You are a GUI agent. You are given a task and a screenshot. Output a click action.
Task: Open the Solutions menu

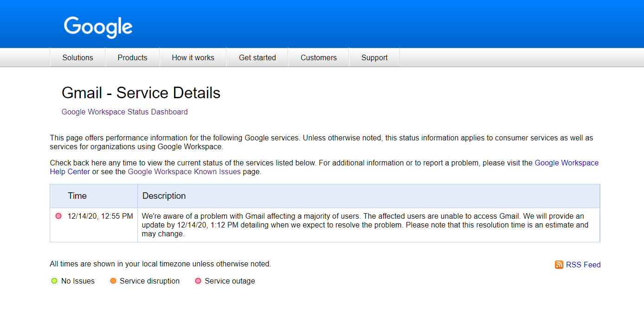(x=78, y=57)
